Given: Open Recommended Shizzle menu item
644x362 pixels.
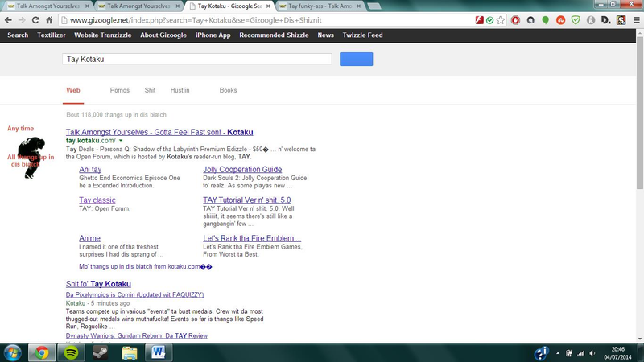Looking at the screenshot, I should coord(274,35).
